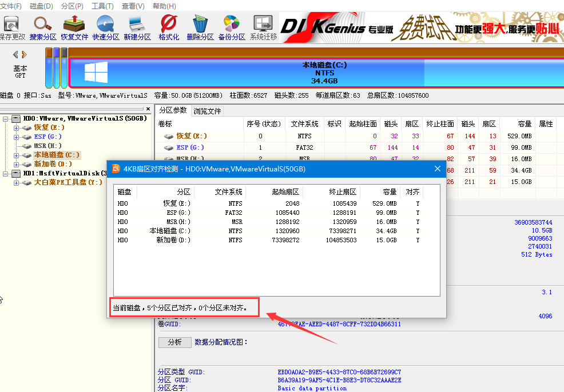Open the 磁盘(D) menu
The image size is (564, 392).
click(41, 6)
